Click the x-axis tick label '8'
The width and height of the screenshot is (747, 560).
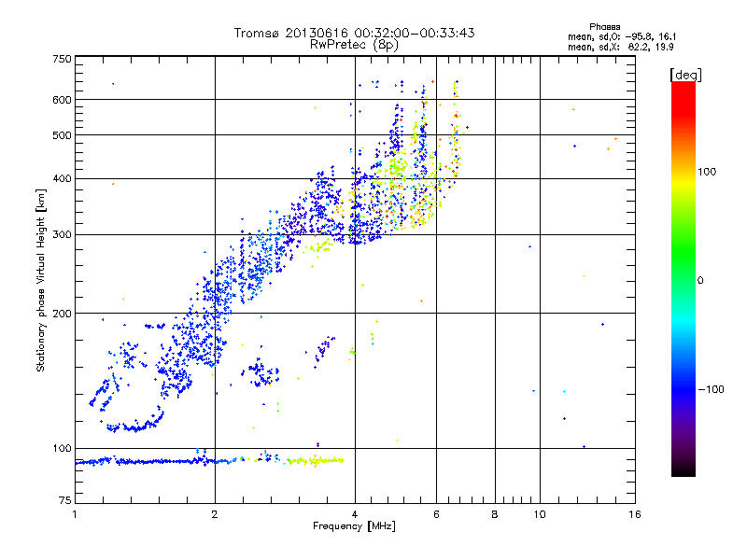(495, 514)
